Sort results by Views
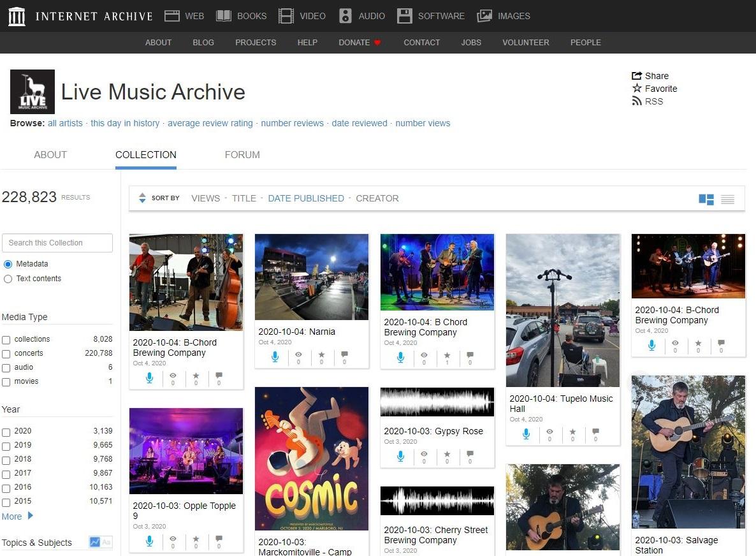 coord(205,198)
